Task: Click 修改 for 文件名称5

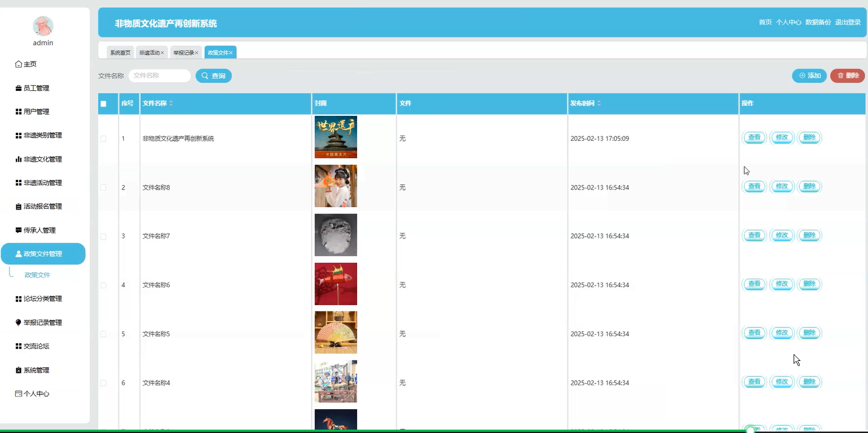Action: click(x=782, y=333)
